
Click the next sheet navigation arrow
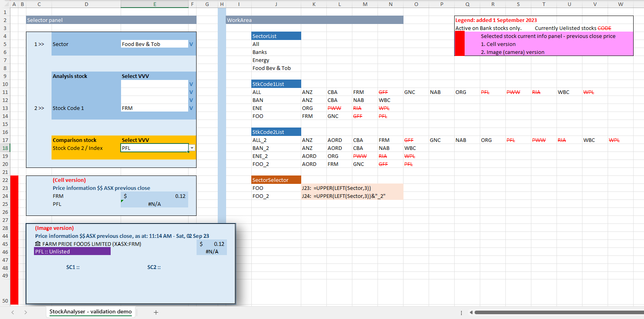[x=26, y=312]
